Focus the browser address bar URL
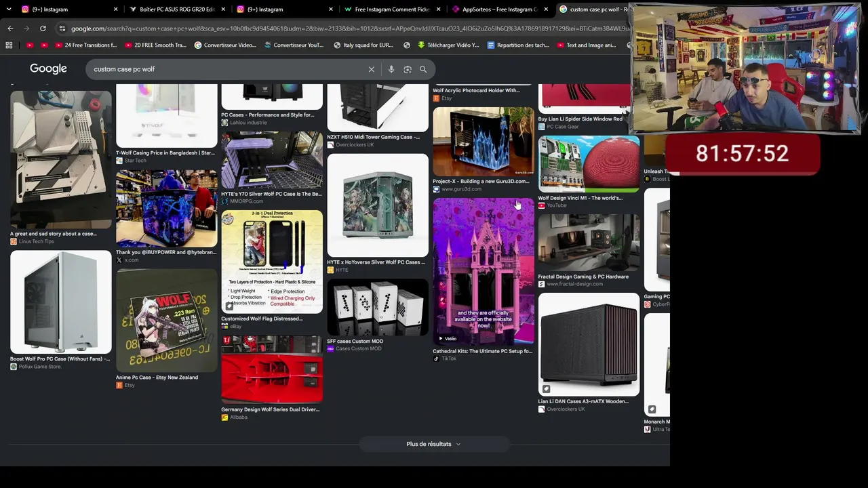 click(x=349, y=28)
